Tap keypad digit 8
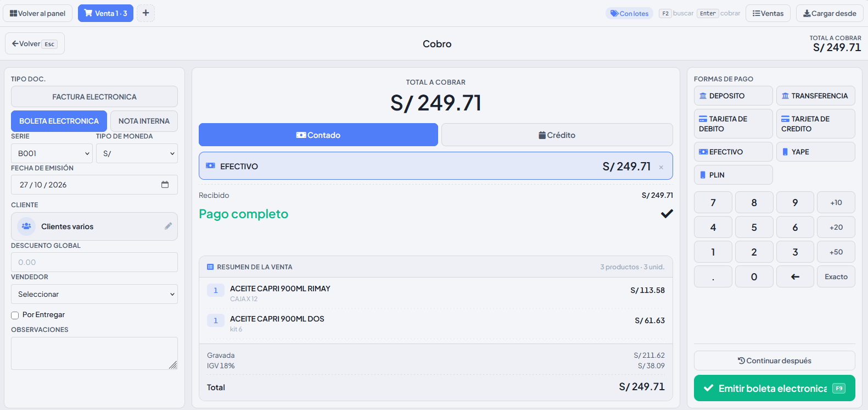 754,202
